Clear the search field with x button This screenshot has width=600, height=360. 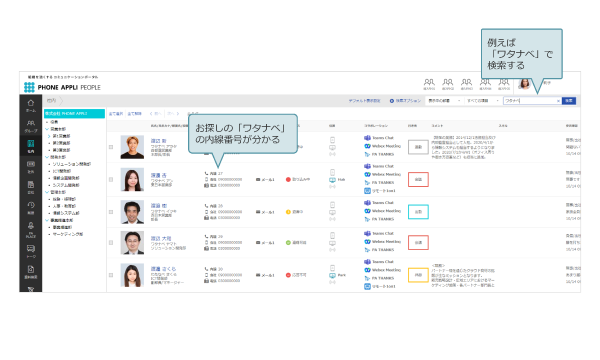point(558,101)
